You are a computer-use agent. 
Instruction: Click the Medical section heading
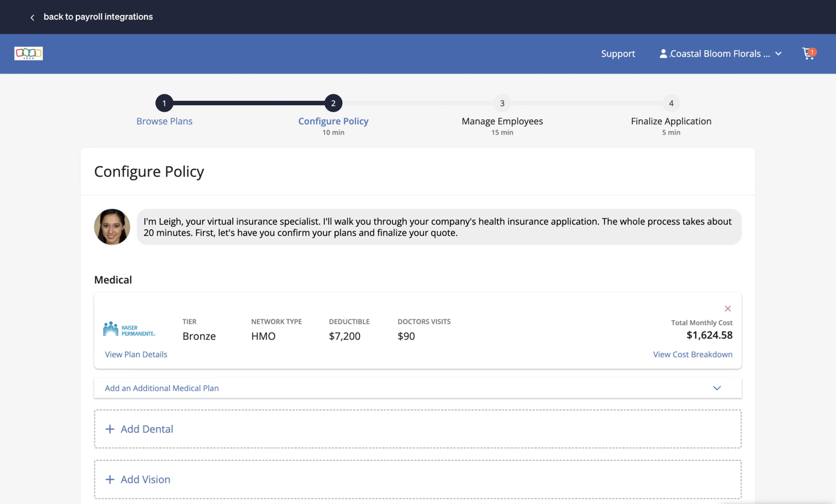[x=113, y=279]
